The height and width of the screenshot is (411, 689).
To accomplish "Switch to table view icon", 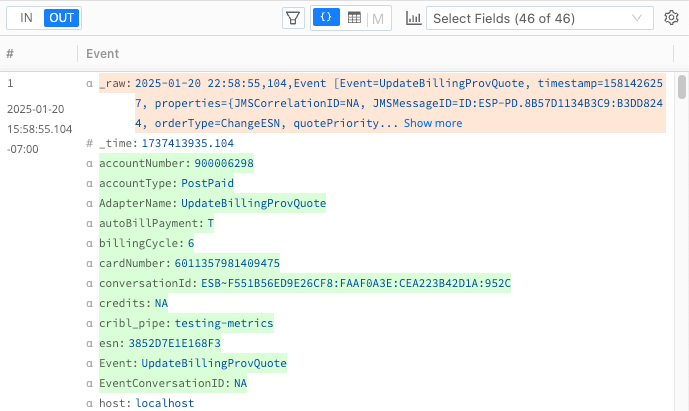I will pyautogui.click(x=354, y=18).
